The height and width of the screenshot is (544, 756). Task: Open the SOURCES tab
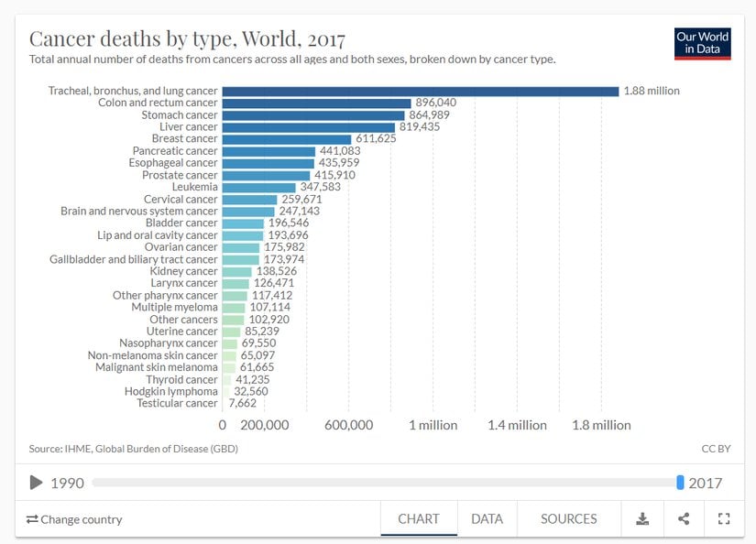568,518
